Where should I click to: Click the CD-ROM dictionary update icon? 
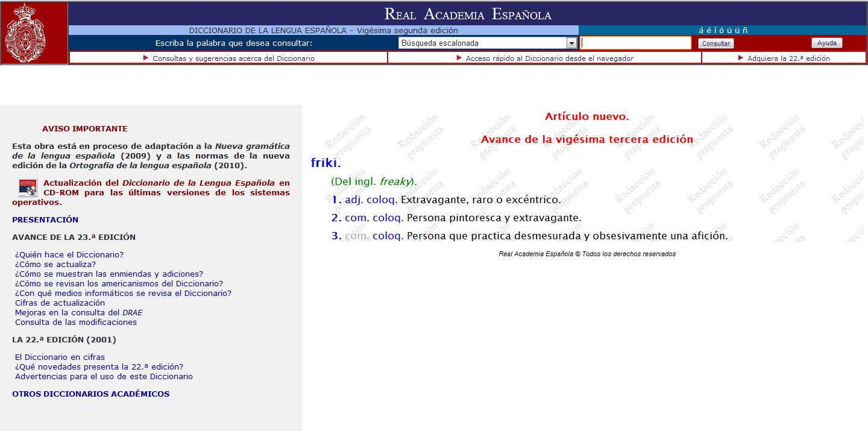[x=27, y=187]
